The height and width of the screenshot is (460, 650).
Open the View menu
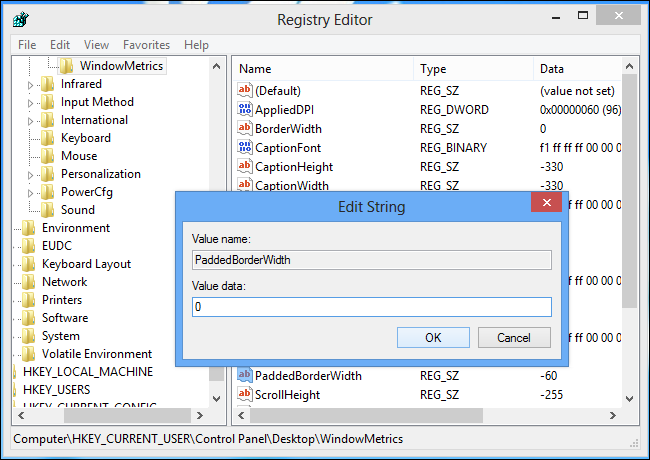pos(96,45)
